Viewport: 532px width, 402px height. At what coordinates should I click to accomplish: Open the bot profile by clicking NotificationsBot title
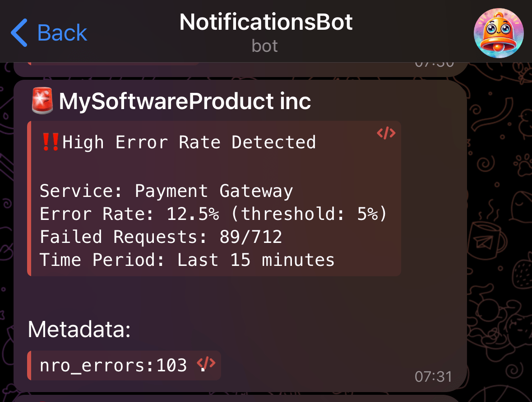[x=265, y=22]
